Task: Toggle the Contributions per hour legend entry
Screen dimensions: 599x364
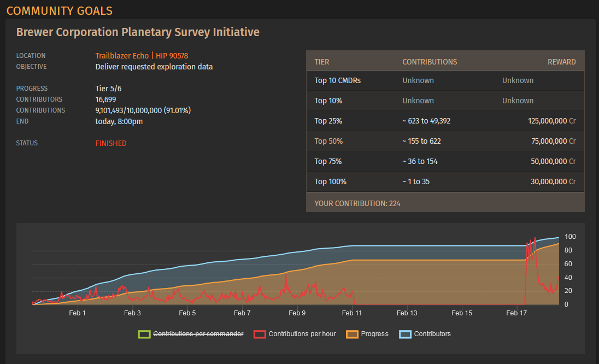Action: click(295, 334)
